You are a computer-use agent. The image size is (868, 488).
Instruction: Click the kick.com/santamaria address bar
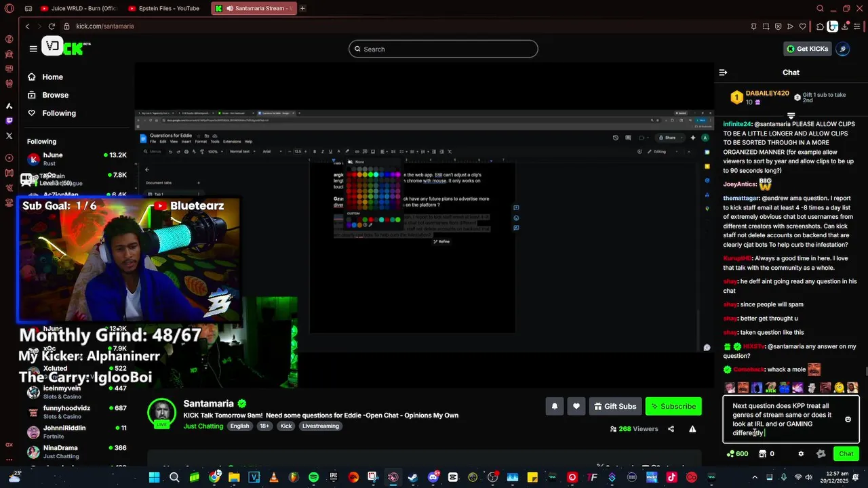pyautogui.click(x=105, y=26)
